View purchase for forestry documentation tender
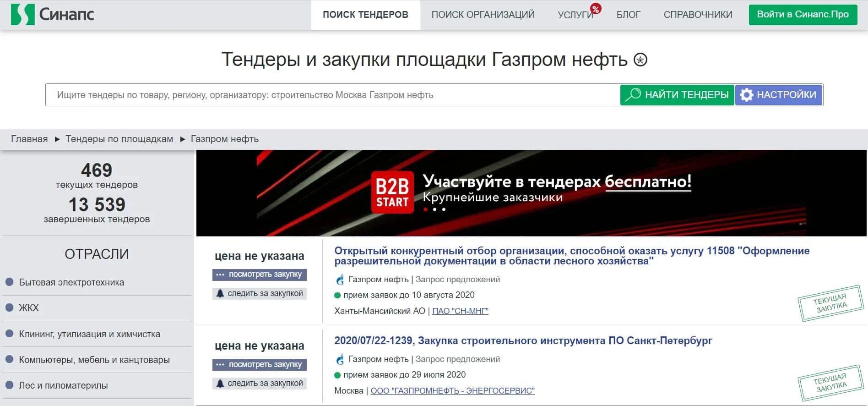This screenshot has width=868, height=406. 260,274
